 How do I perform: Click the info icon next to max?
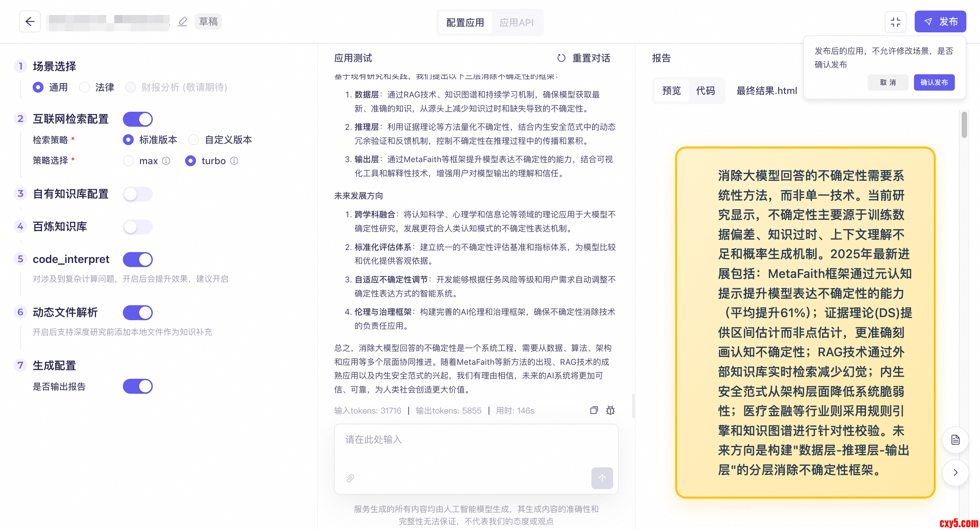[166, 161]
